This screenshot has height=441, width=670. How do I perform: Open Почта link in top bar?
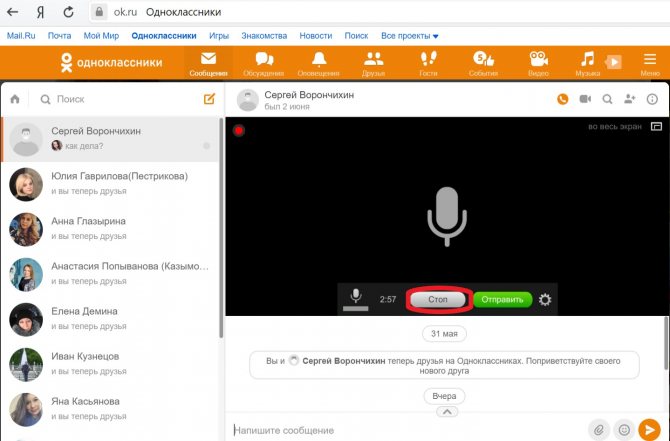click(59, 36)
